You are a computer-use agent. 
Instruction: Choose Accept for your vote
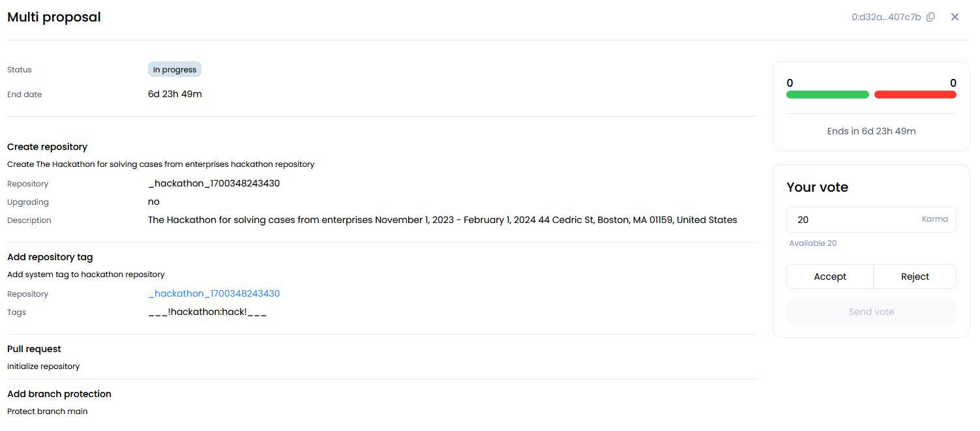pos(829,276)
